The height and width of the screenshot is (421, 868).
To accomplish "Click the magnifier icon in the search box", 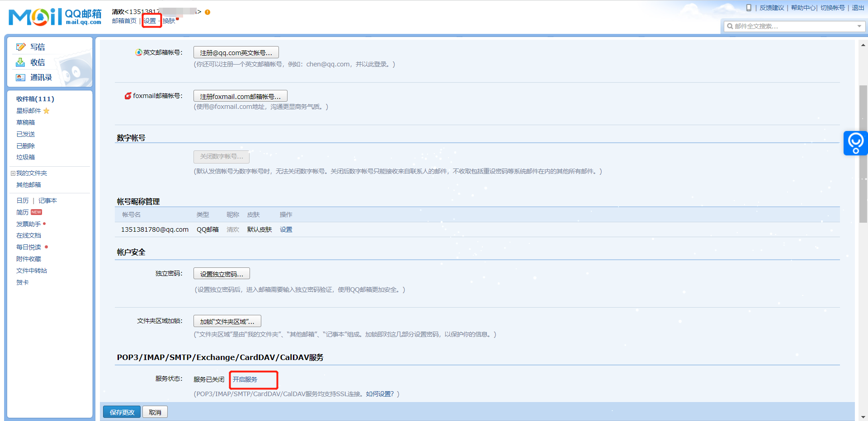I will [x=730, y=26].
